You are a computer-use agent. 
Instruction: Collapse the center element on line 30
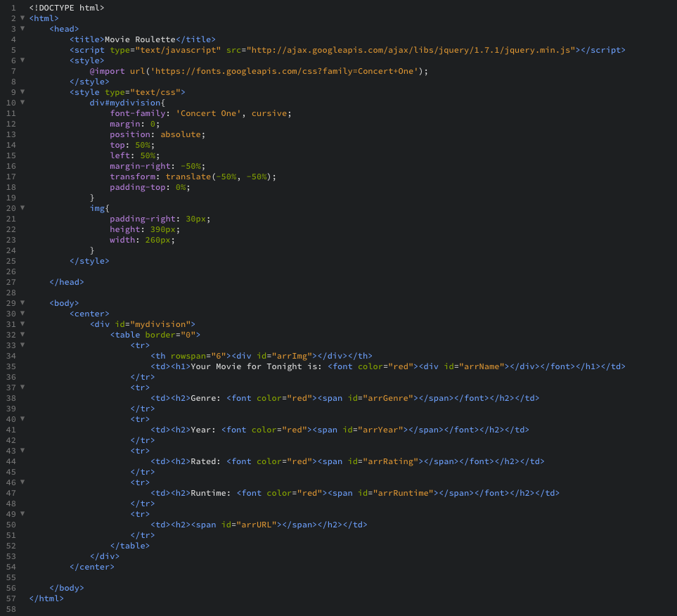21,314
